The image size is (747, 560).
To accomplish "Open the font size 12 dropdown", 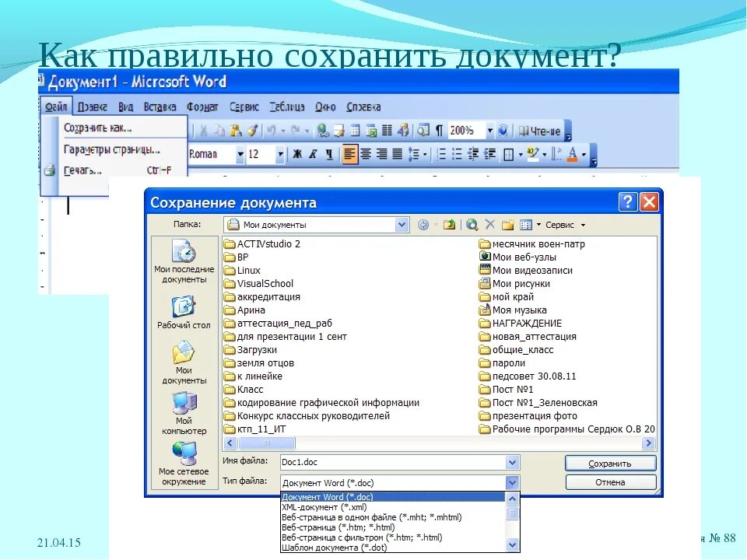I will tap(281, 154).
